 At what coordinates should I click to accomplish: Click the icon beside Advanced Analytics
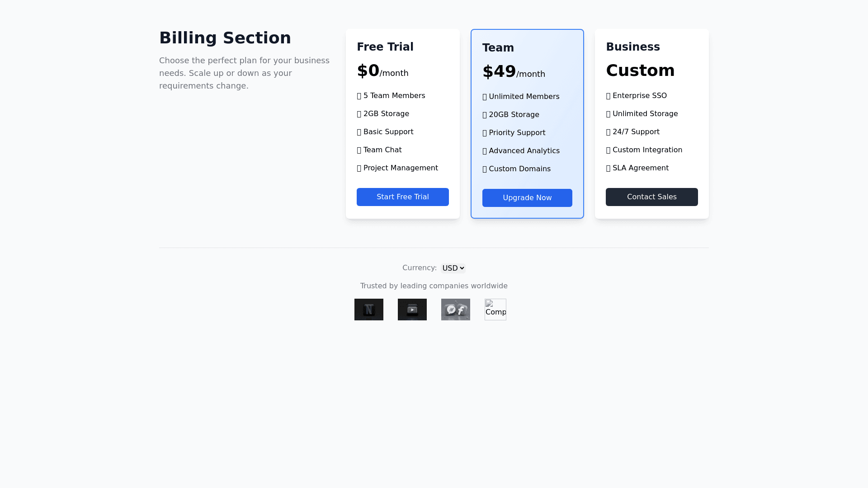pyautogui.click(x=485, y=151)
